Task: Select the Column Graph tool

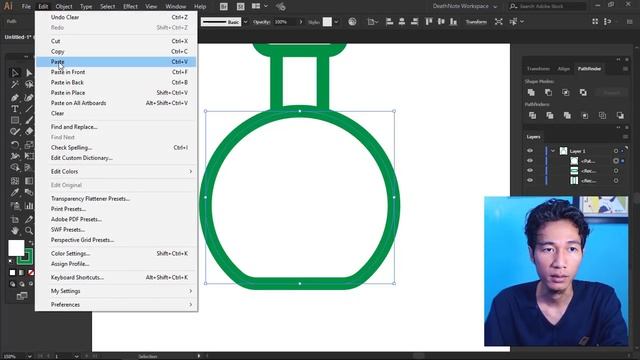Action: point(29,206)
